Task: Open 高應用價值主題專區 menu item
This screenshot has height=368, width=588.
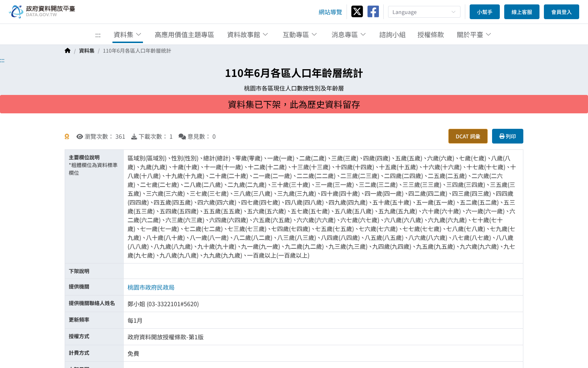Action: (184, 35)
